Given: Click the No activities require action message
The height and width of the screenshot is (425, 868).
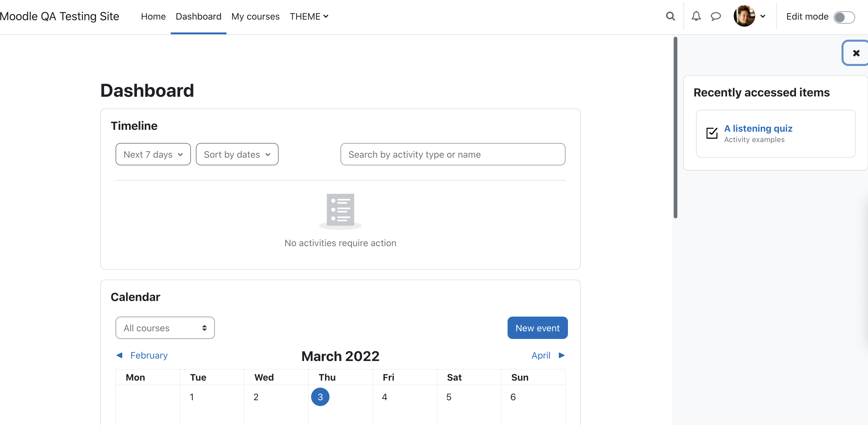Looking at the screenshot, I should 340,243.
